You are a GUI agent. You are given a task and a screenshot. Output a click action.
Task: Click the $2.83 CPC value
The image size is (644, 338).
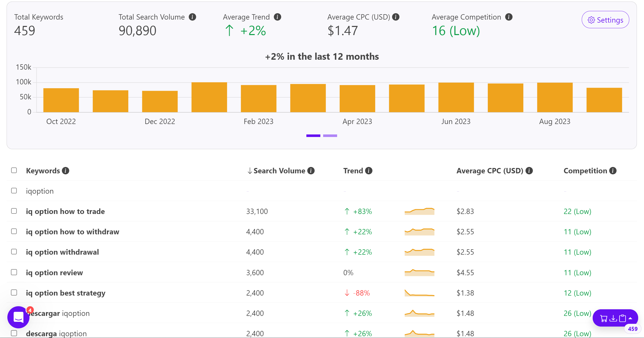click(x=465, y=211)
